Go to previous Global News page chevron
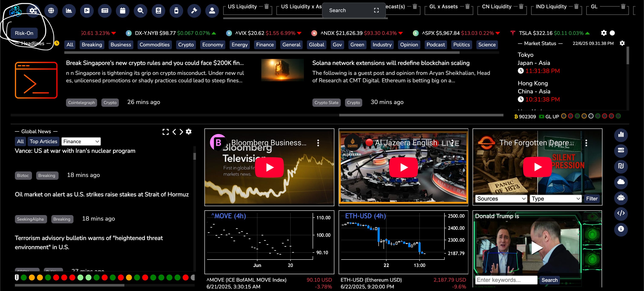 [x=174, y=132]
